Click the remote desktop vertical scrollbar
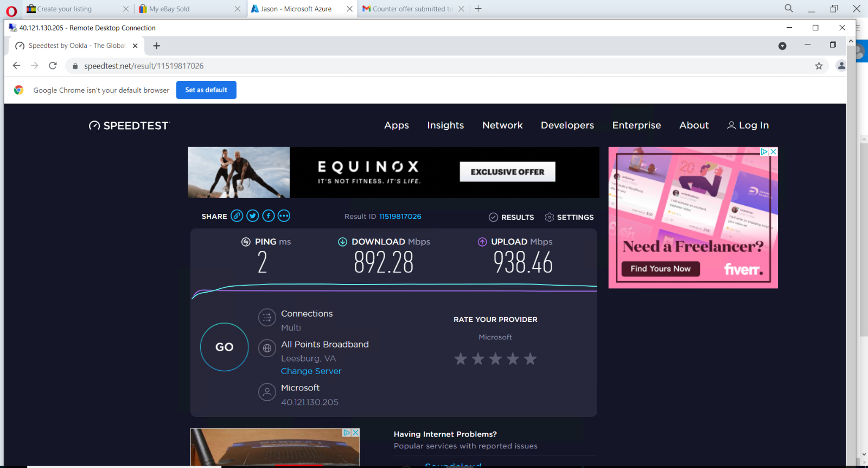Image resolution: width=868 pixels, height=468 pixels. (x=851, y=250)
